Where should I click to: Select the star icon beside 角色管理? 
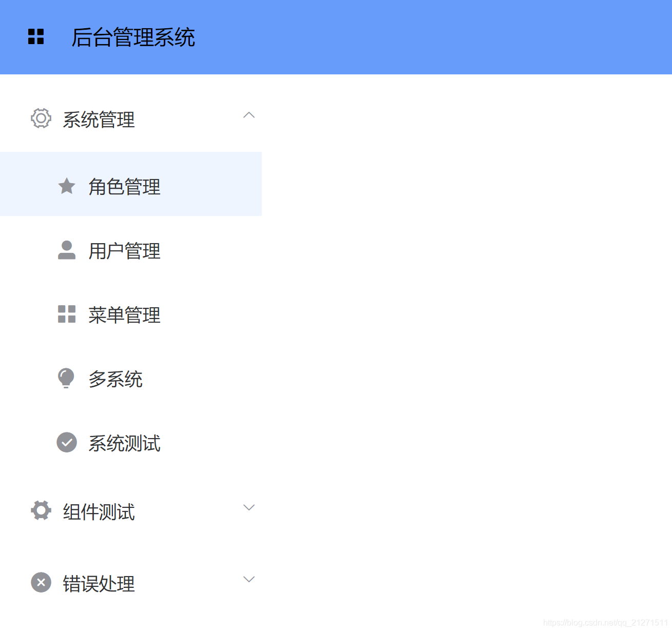66,186
